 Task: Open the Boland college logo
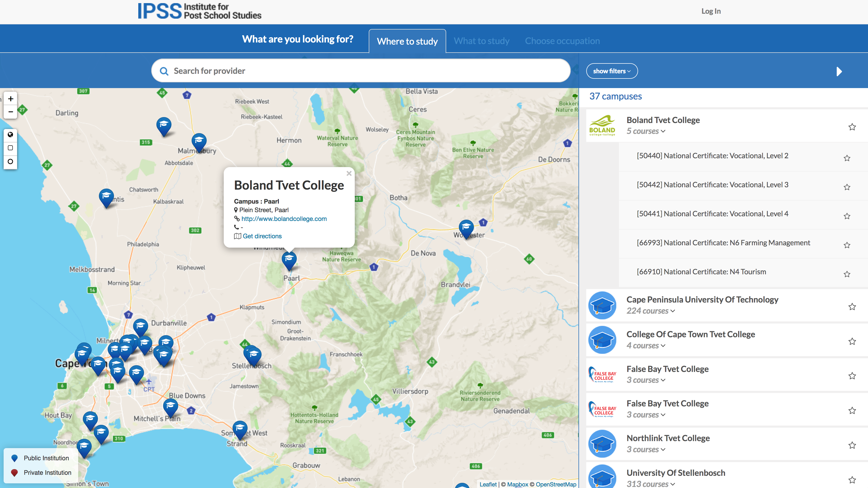click(602, 125)
